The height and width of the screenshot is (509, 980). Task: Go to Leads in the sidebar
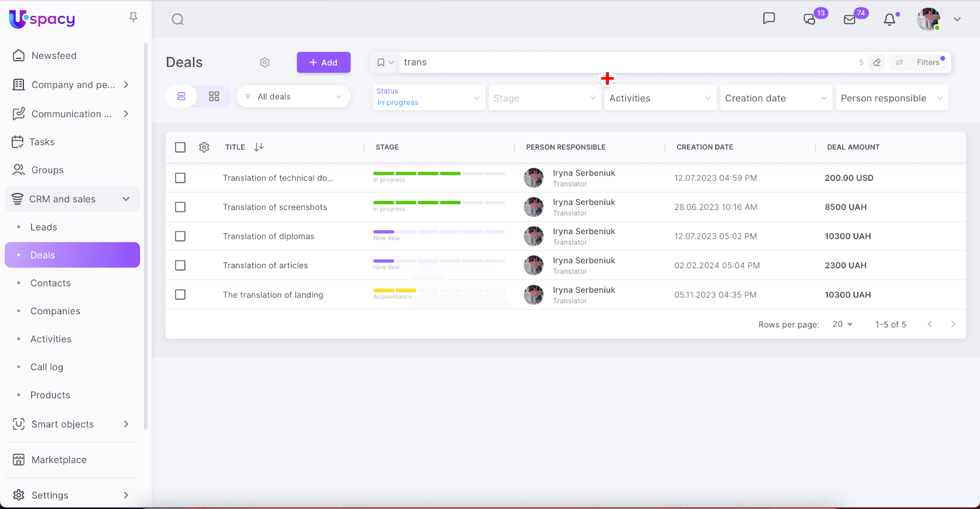click(x=43, y=227)
